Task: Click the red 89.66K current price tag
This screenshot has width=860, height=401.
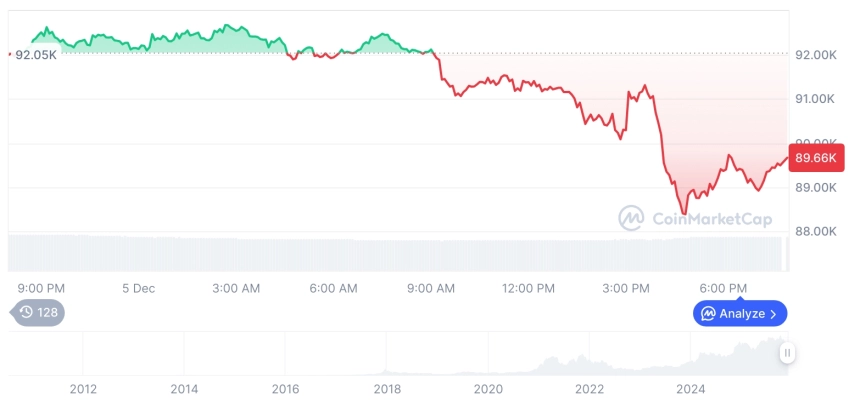Action: pyautogui.click(x=817, y=157)
